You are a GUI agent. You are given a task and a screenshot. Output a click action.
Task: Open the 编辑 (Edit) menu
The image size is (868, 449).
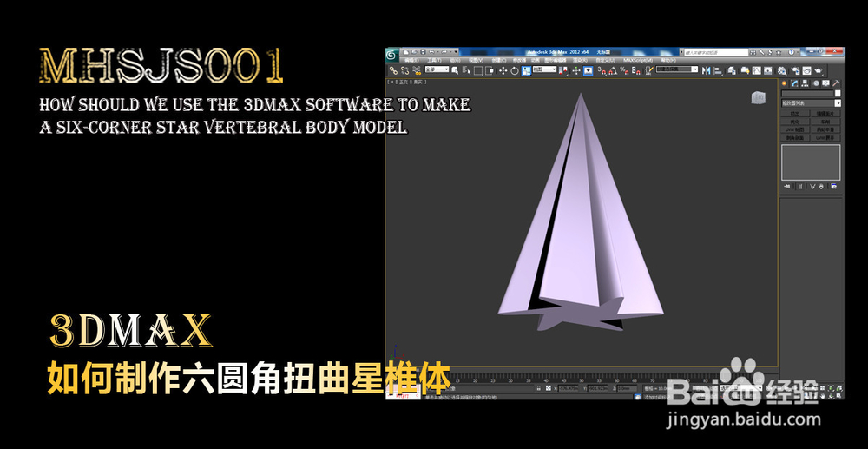point(411,60)
